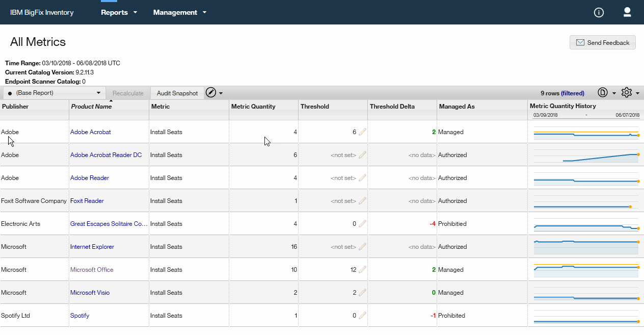644x335 pixels.
Task: Open the Management menu
Action: click(x=180, y=12)
